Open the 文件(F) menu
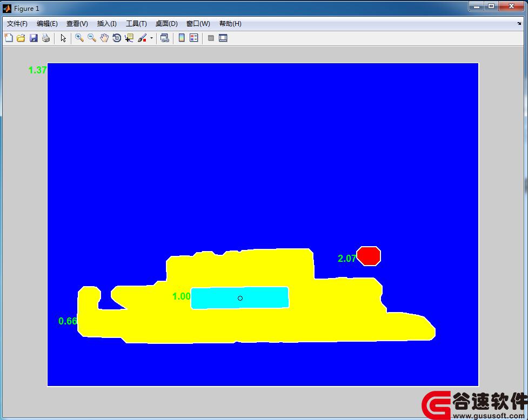This screenshot has height=420, width=528. pyautogui.click(x=17, y=24)
